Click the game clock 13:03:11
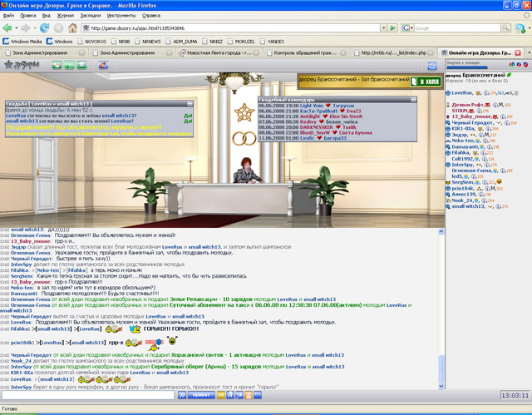532x415 pixels. point(515,395)
